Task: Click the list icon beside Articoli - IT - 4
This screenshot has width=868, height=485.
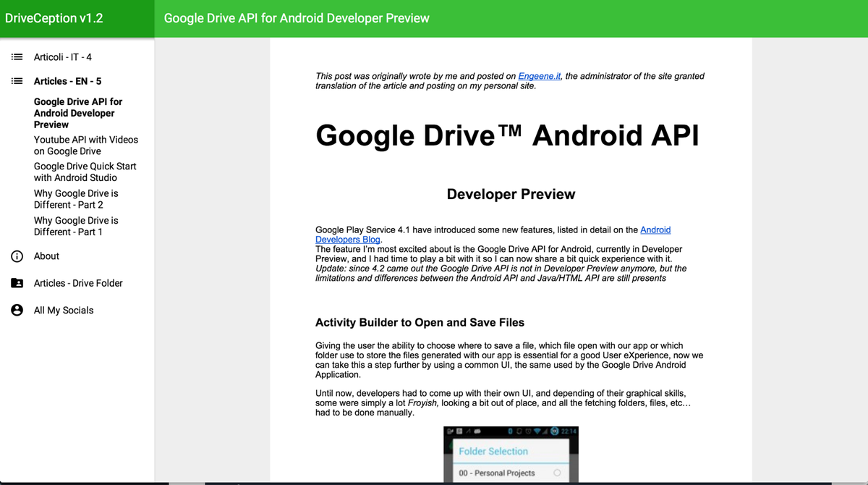Action: 17,57
